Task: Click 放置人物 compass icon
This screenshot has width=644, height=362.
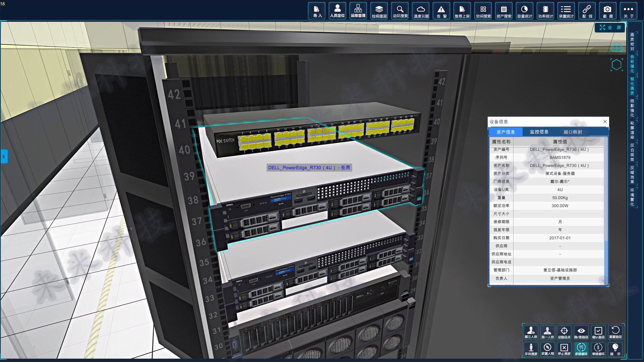Action: tap(547, 349)
